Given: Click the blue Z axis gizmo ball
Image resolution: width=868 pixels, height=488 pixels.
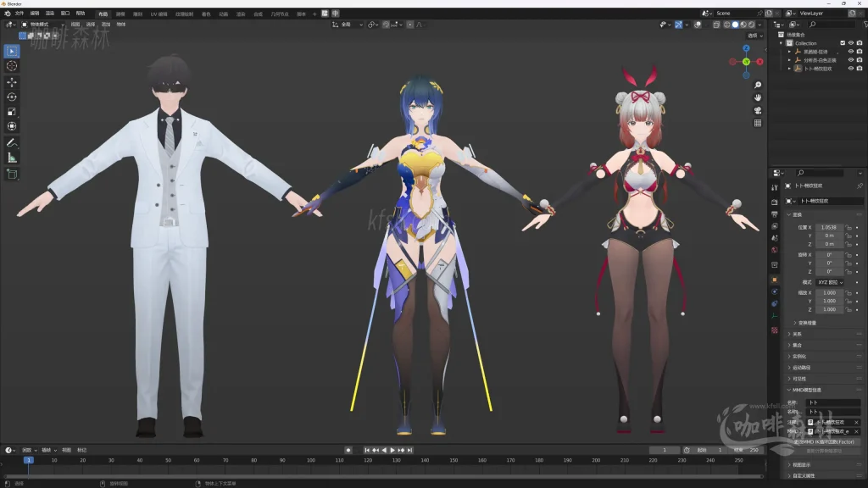Looking at the screenshot, I should [746, 48].
